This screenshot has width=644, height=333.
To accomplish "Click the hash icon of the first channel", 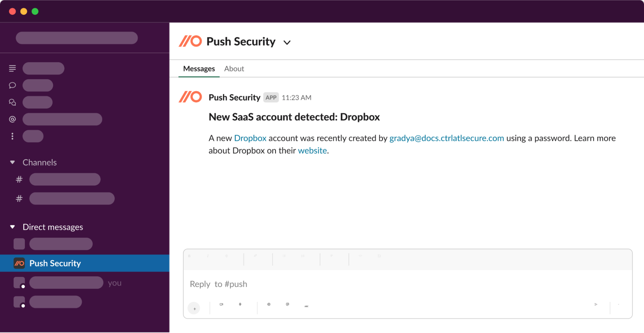I will pos(19,179).
